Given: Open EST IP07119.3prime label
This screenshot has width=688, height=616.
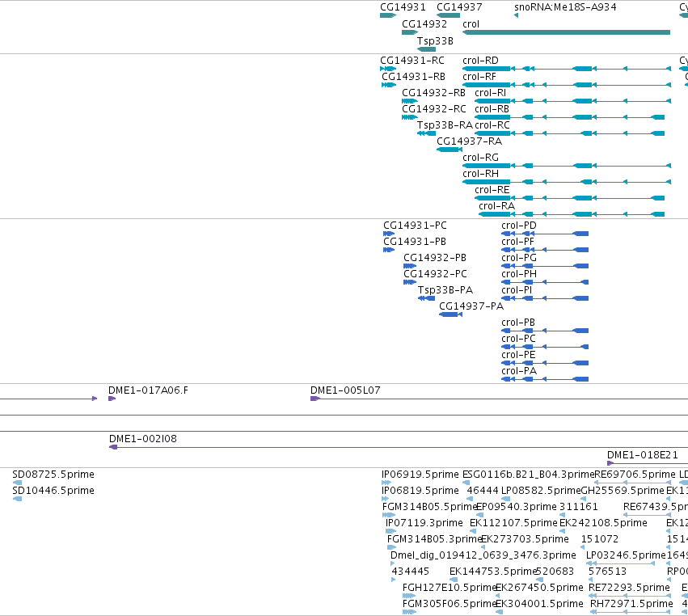Looking at the screenshot, I should click(x=424, y=523).
